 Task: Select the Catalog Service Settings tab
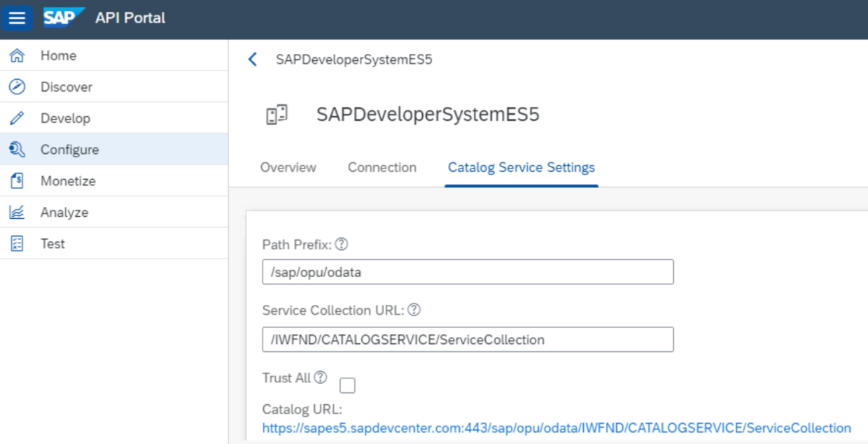pos(521,168)
